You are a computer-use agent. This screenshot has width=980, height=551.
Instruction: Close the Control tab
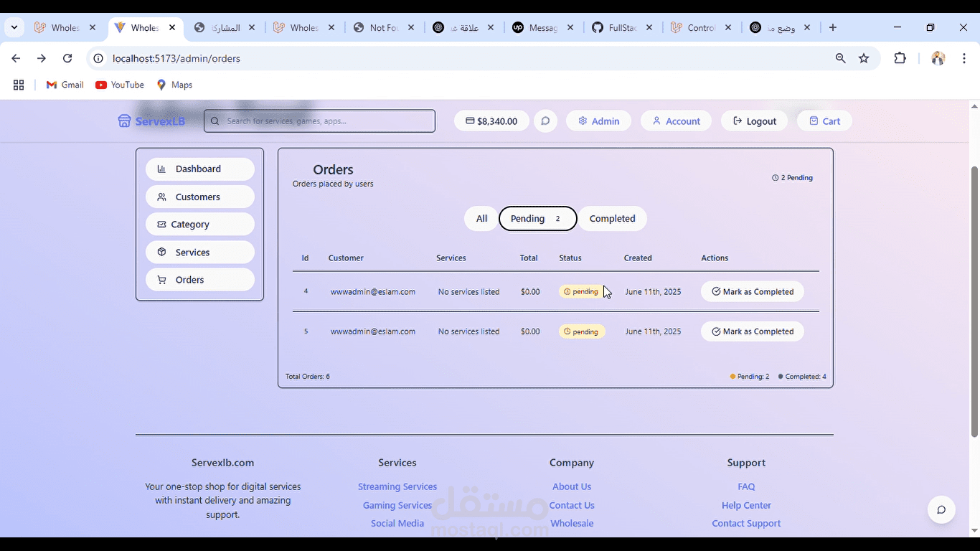[x=728, y=27]
